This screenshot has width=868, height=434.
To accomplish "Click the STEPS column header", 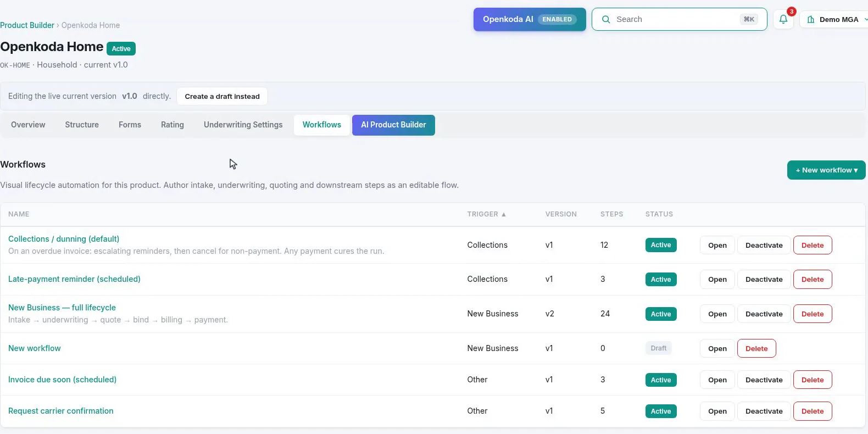I will (611, 214).
